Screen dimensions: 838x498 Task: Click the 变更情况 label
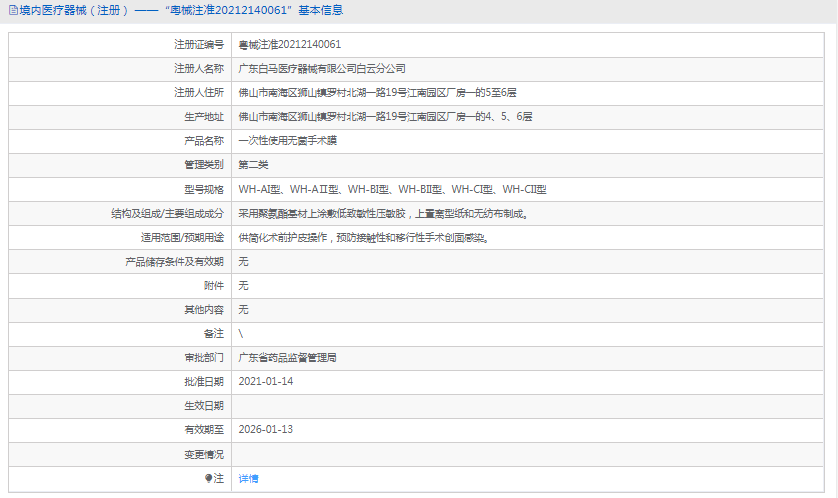[204, 455]
